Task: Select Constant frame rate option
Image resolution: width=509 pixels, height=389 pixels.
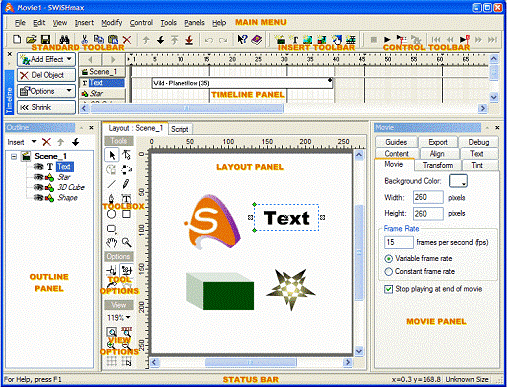Action: point(389,272)
